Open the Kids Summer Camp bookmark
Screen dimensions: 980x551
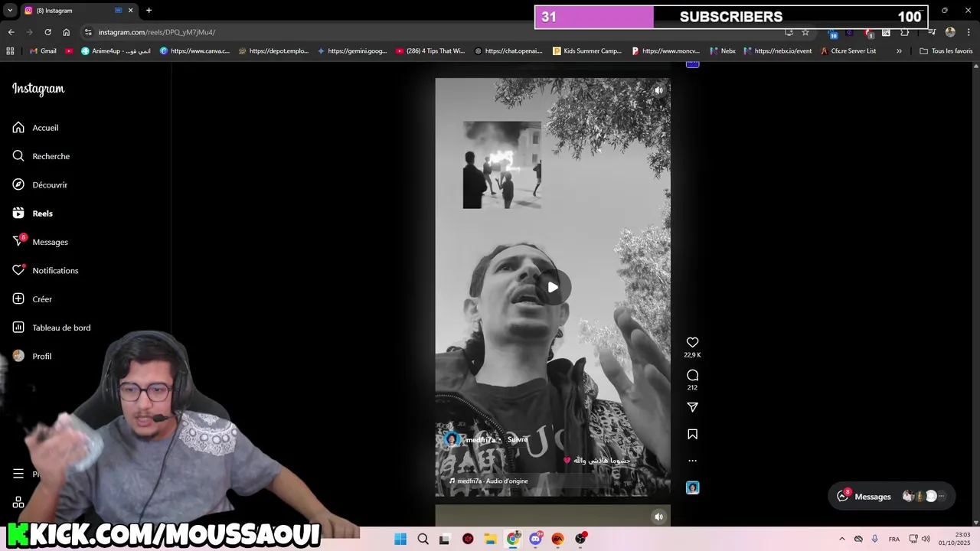click(x=587, y=51)
